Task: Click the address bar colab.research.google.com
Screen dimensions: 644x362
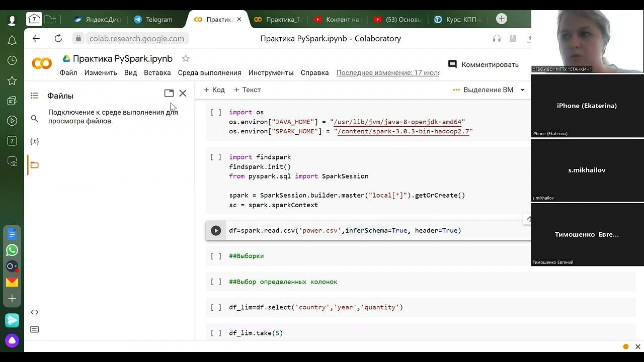Action: click(x=137, y=38)
